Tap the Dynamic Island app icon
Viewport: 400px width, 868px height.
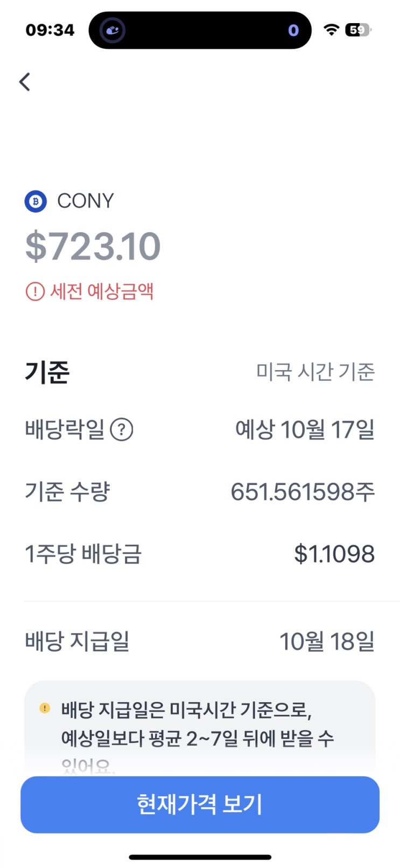(113, 30)
